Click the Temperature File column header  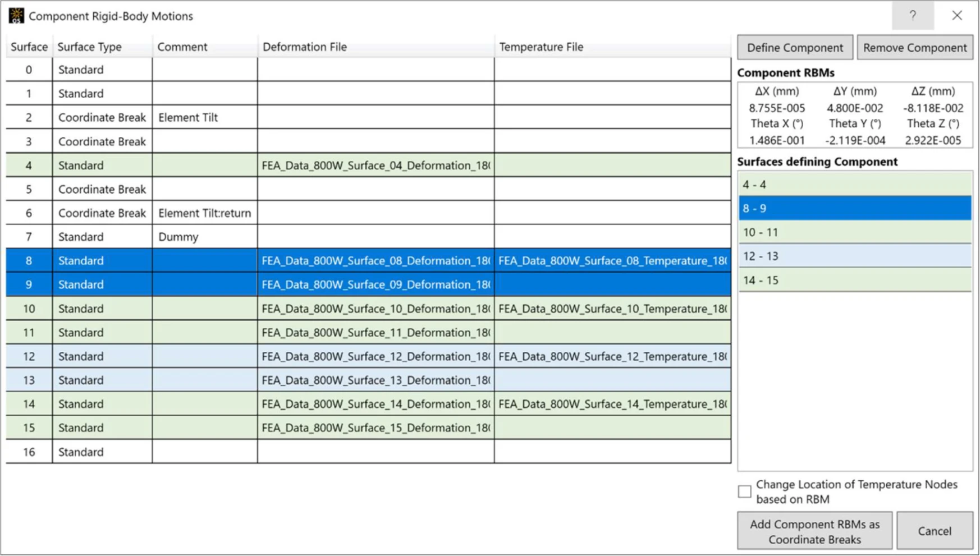coord(613,47)
